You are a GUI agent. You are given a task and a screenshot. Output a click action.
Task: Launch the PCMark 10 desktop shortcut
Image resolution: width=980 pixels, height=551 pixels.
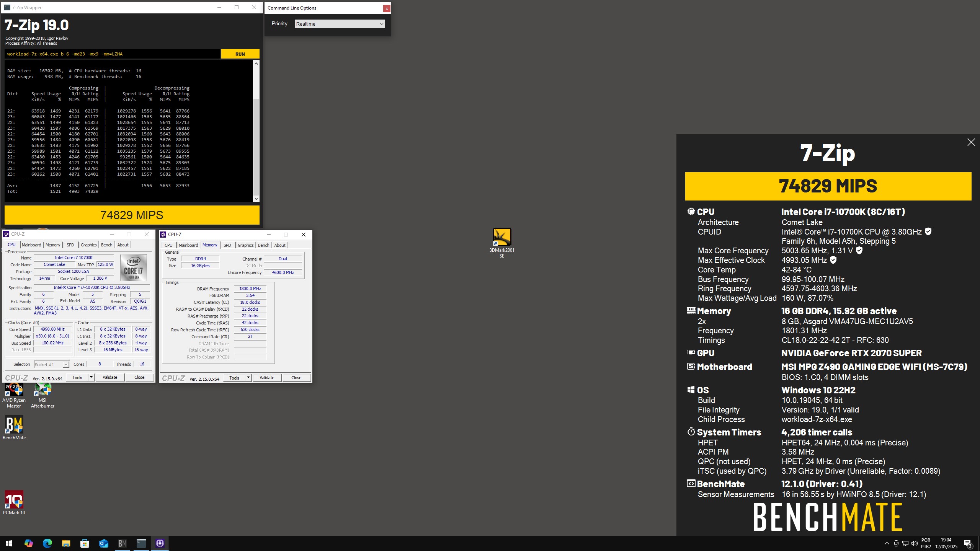14,503
